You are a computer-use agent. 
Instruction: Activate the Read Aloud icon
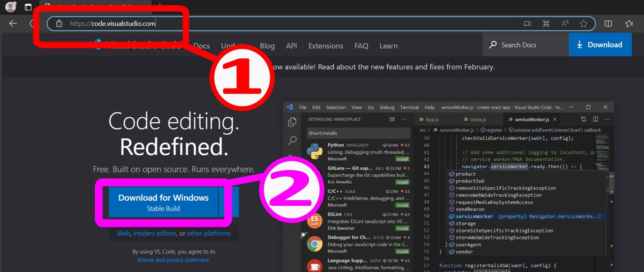[x=565, y=23]
